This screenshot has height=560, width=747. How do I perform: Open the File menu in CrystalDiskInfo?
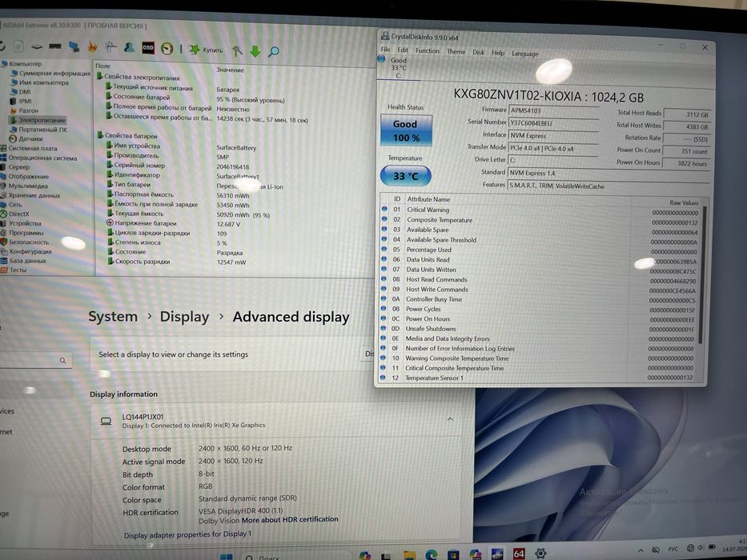(x=385, y=49)
